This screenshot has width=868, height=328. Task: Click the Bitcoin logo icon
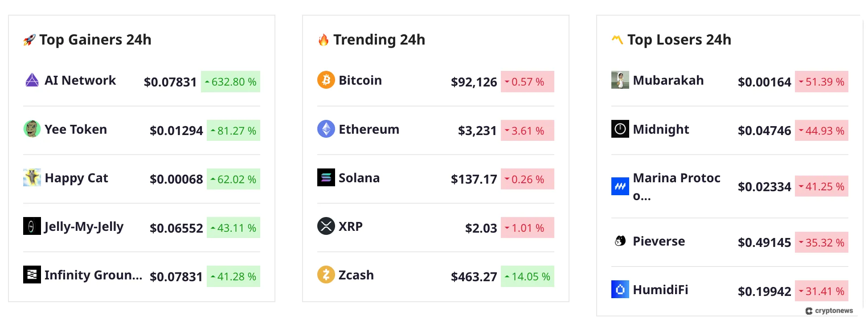point(327,81)
